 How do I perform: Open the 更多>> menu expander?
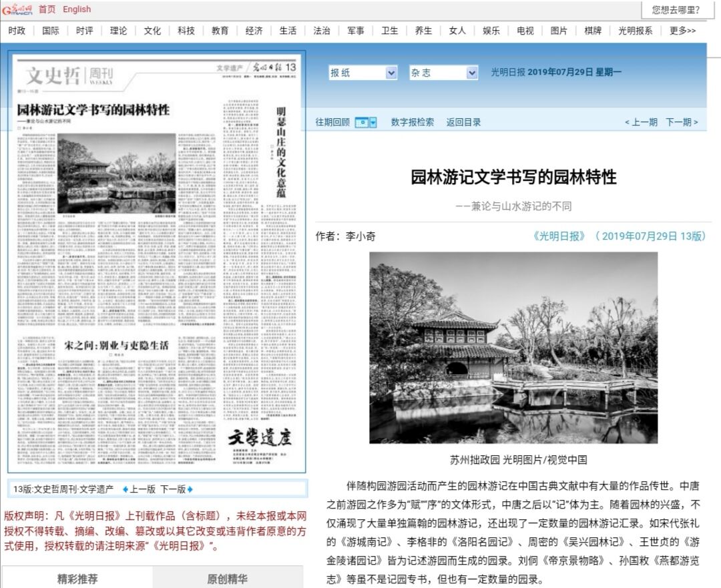coord(682,31)
